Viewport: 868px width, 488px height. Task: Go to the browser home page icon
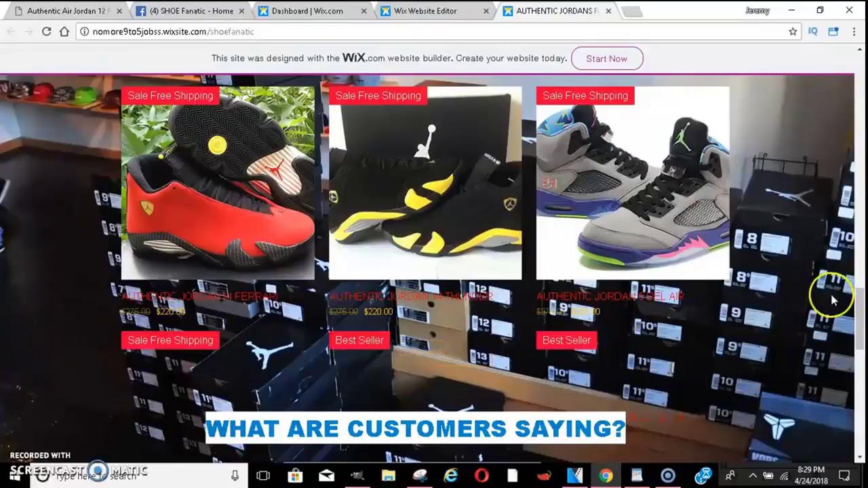[64, 31]
